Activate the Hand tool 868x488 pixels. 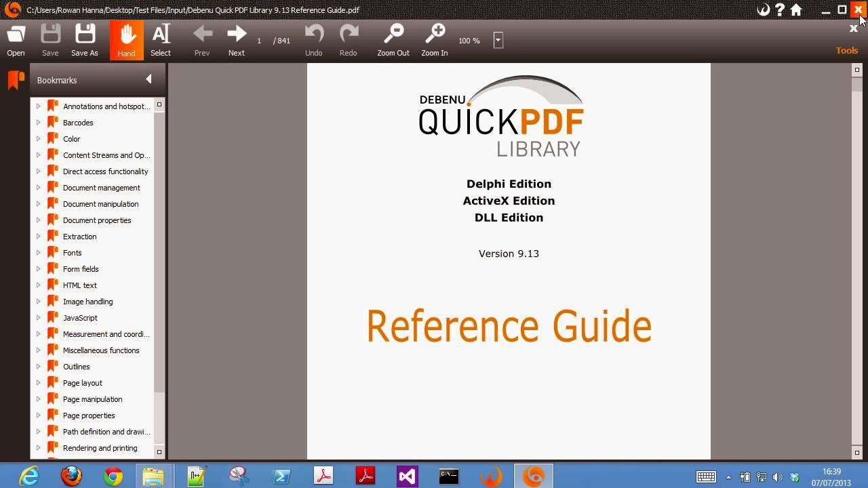coord(127,40)
